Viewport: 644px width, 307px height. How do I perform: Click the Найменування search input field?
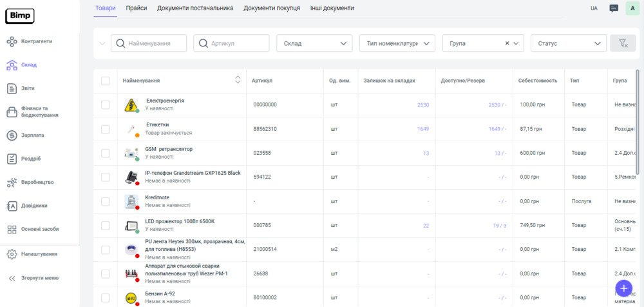pos(155,43)
